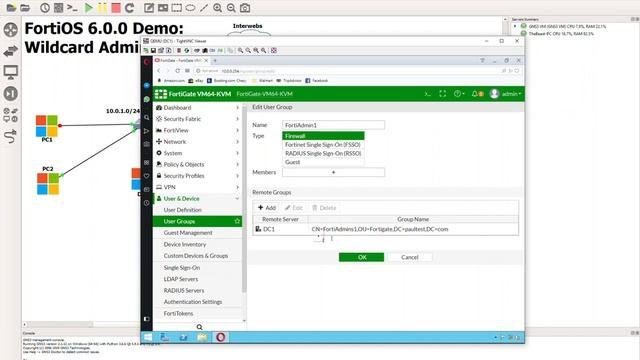The width and height of the screenshot is (640, 360).
Task: Select RADIUS Single Sign-On (RSSO) type
Action: coord(323,153)
